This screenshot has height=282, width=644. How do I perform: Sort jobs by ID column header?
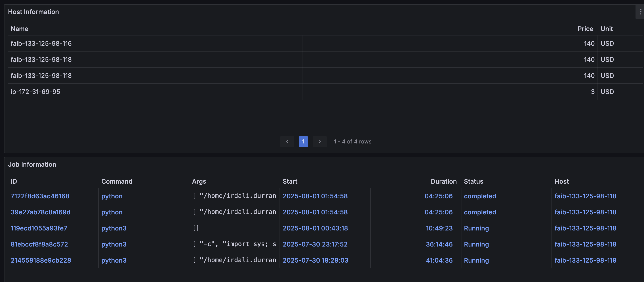pos(14,181)
